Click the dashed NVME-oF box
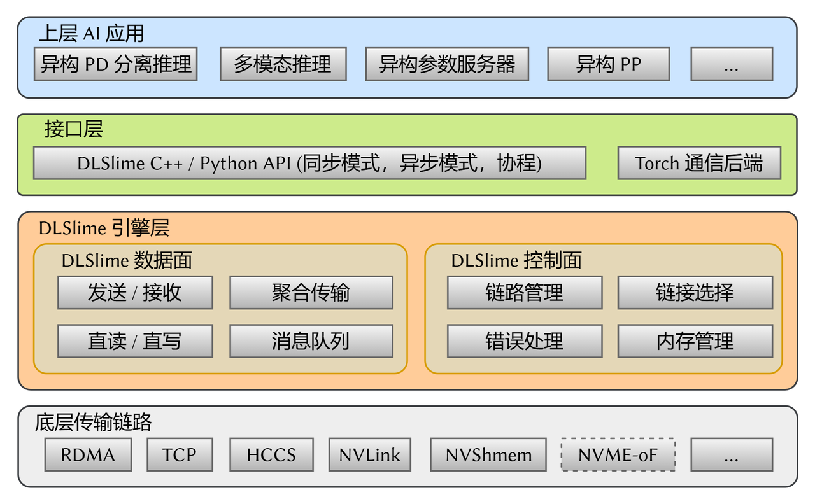Screen dimensions: 815x504 coord(617,455)
